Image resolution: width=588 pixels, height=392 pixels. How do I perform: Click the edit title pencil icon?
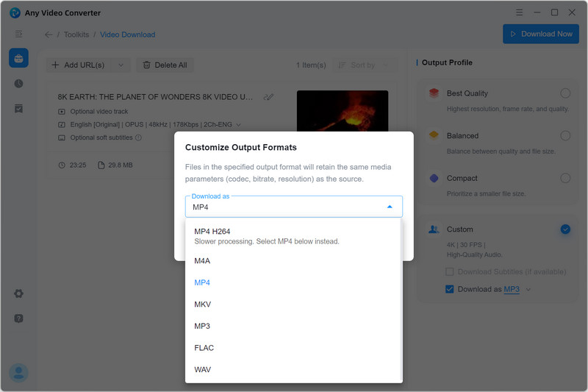coord(268,97)
